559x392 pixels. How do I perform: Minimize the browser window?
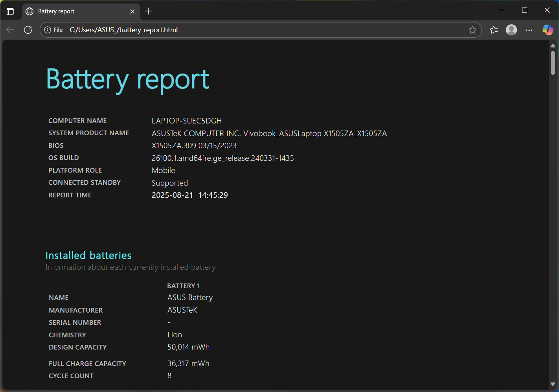[x=502, y=10]
